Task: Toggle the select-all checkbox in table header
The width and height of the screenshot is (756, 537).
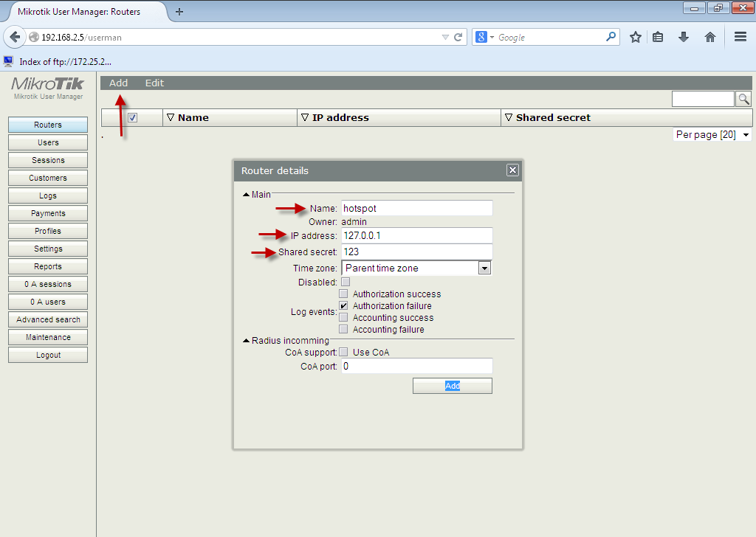Action: (x=133, y=117)
